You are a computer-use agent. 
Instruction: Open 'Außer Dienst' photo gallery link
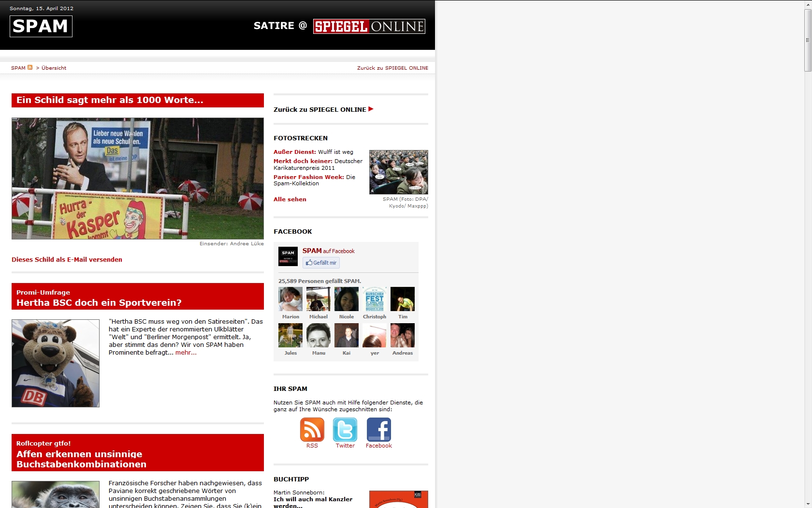tap(294, 152)
